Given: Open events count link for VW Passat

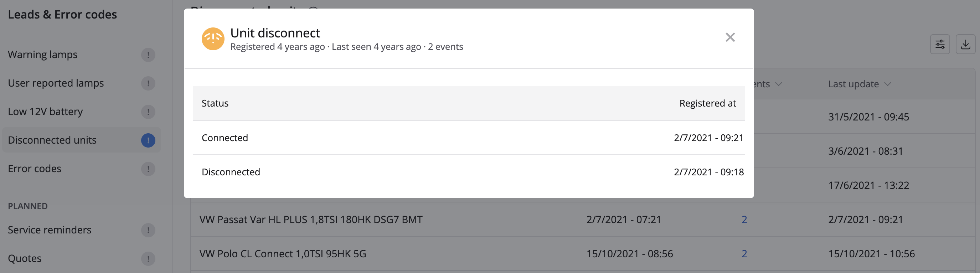Looking at the screenshot, I should 744,220.
